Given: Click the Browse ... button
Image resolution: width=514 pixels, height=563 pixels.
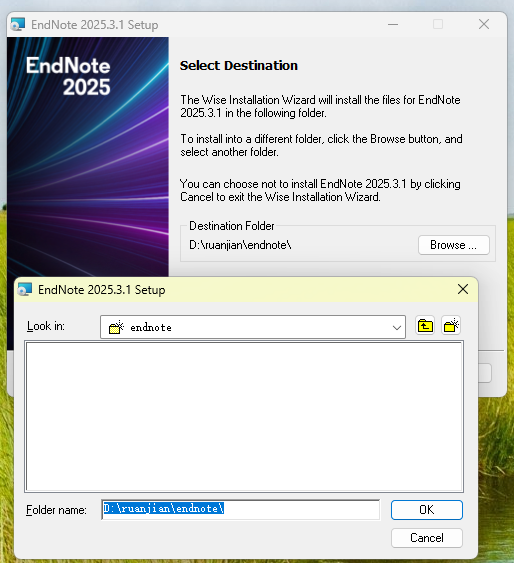Looking at the screenshot, I should [454, 245].
